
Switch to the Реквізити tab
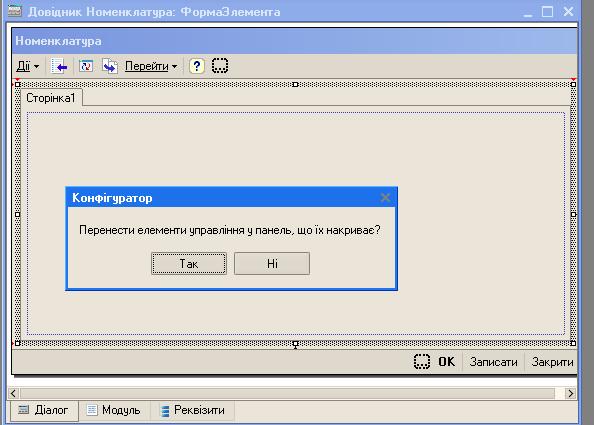(192, 410)
